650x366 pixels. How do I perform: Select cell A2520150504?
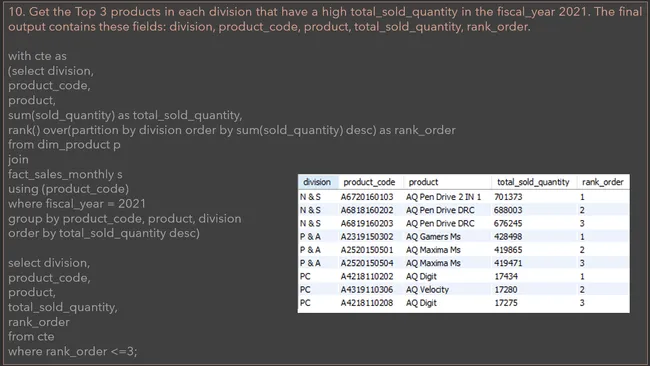[367, 263]
